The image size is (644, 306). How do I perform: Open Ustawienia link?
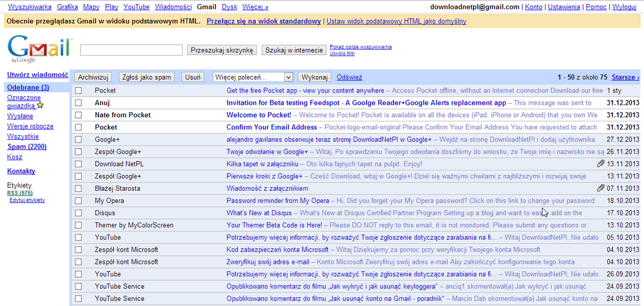coord(564,7)
